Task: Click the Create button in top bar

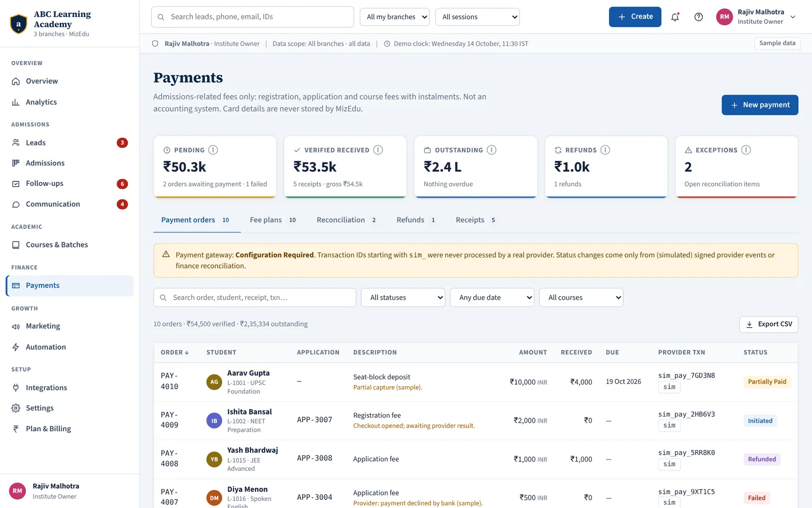Action: click(635, 17)
